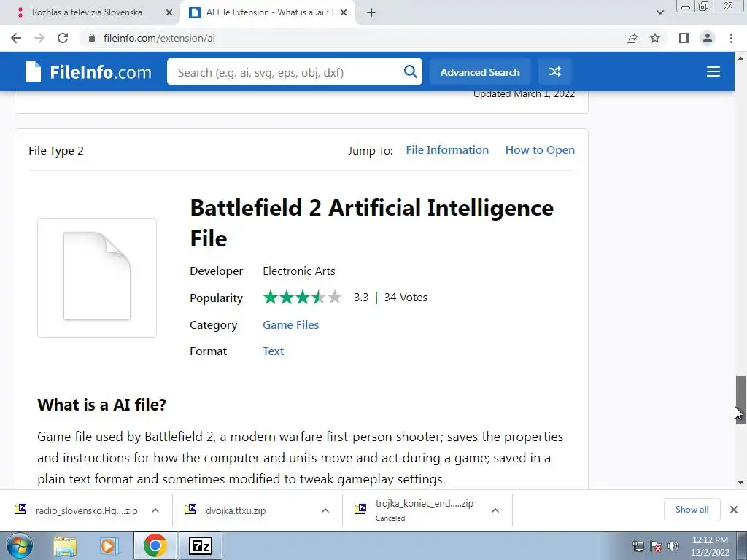Share this page icon in address bar

coord(632,38)
